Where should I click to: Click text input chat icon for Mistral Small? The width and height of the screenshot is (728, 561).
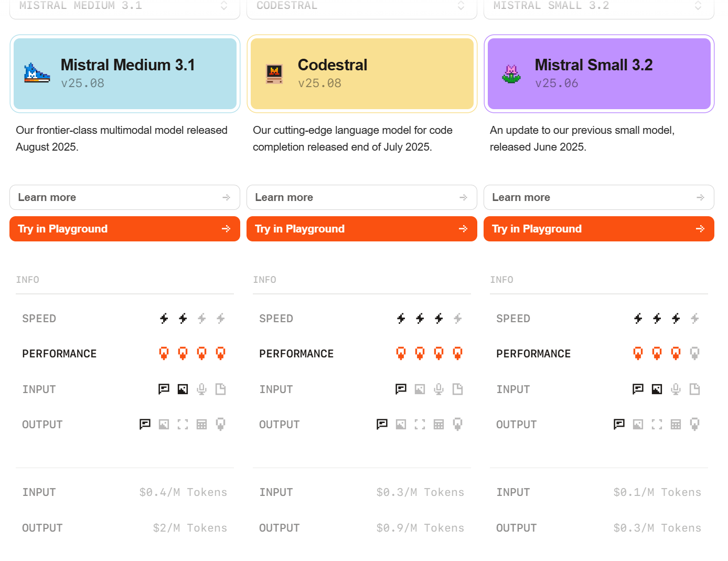click(638, 389)
